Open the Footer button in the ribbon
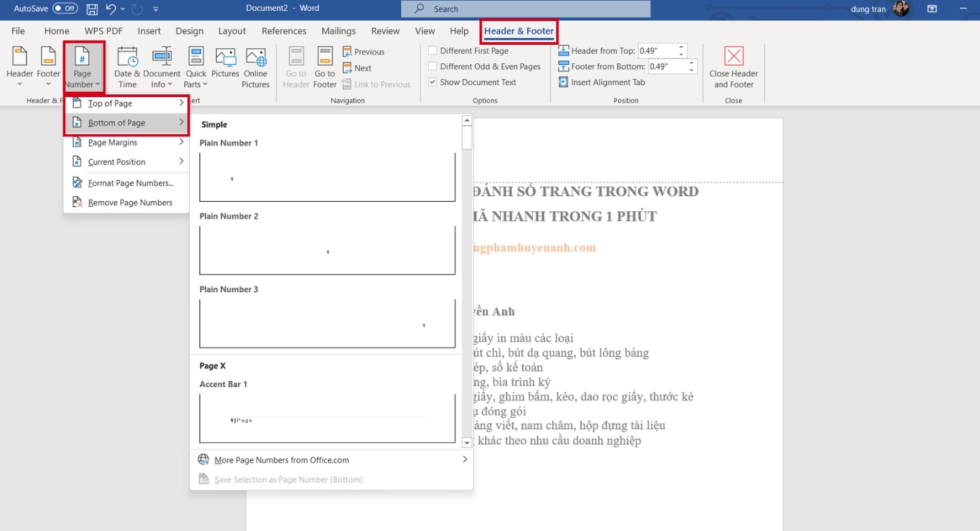This screenshot has width=980, height=531. click(x=48, y=67)
